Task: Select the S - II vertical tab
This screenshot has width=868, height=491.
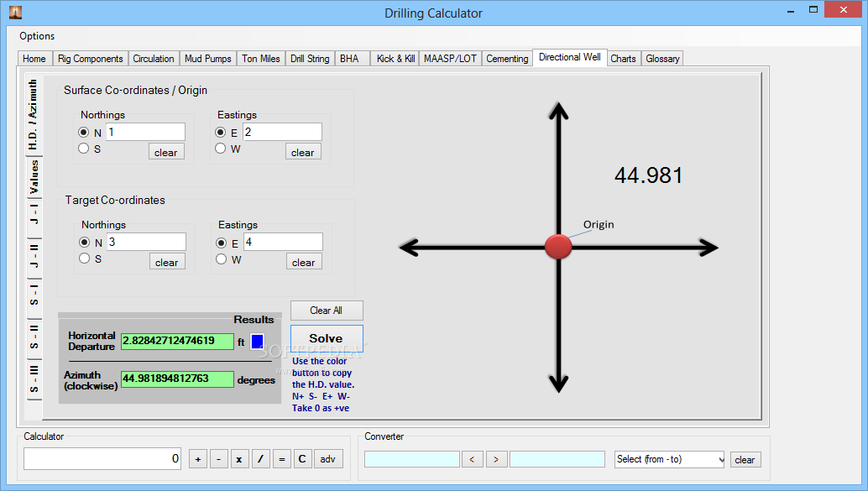Action: pyautogui.click(x=34, y=337)
